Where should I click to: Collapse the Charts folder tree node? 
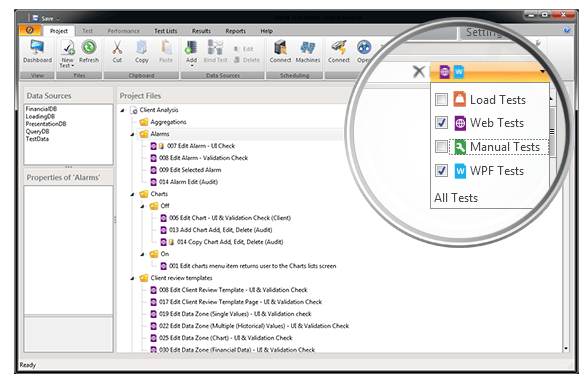tap(132, 194)
